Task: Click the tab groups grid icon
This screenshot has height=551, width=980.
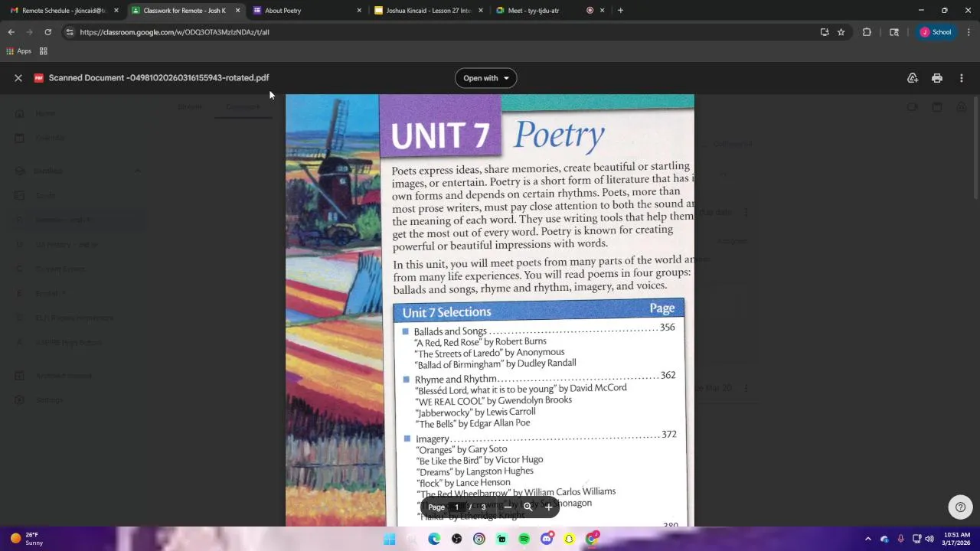Action: point(44,51)
